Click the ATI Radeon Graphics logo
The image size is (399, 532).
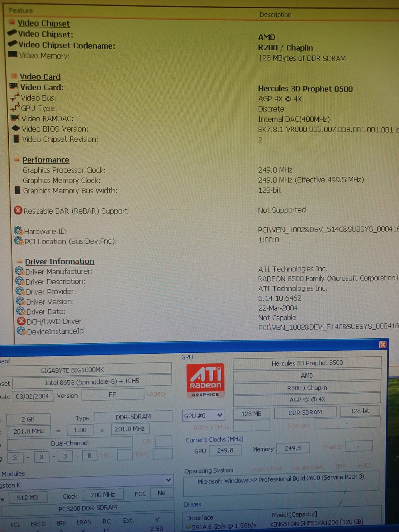(x=205, y=380)
